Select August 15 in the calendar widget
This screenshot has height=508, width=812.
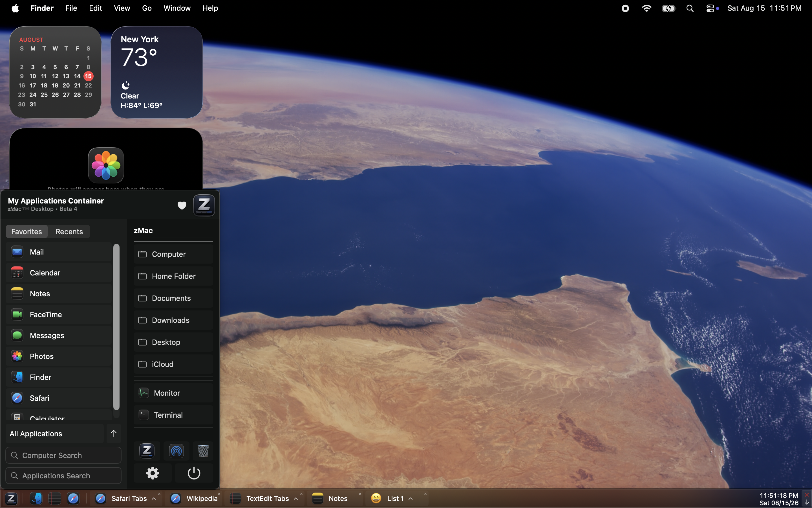pos(88,76)
